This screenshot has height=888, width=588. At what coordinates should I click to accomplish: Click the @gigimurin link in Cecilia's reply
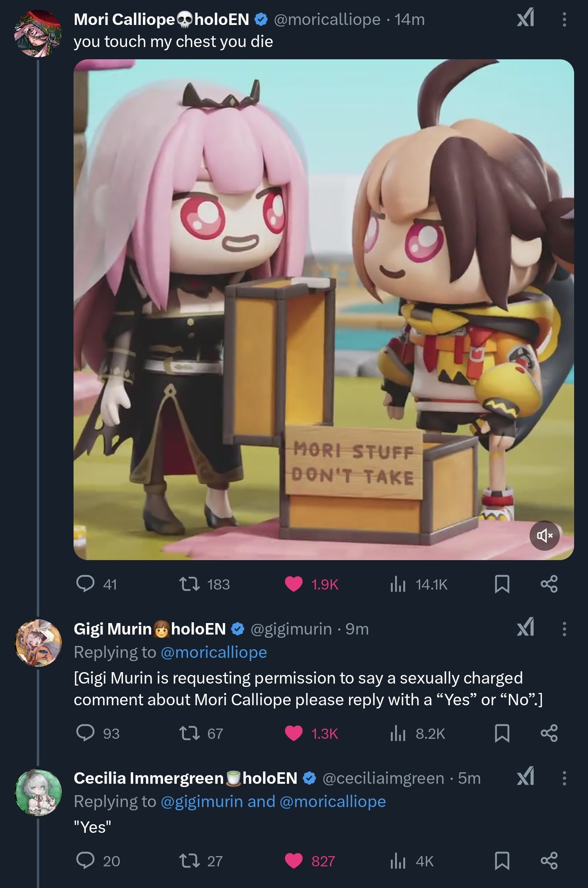click(202, 802)
